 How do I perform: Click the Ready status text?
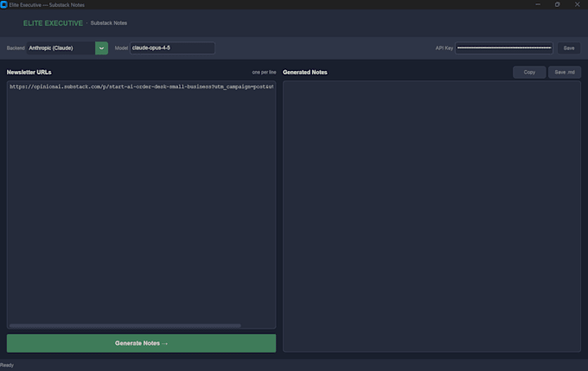click(x=7, y=365)
